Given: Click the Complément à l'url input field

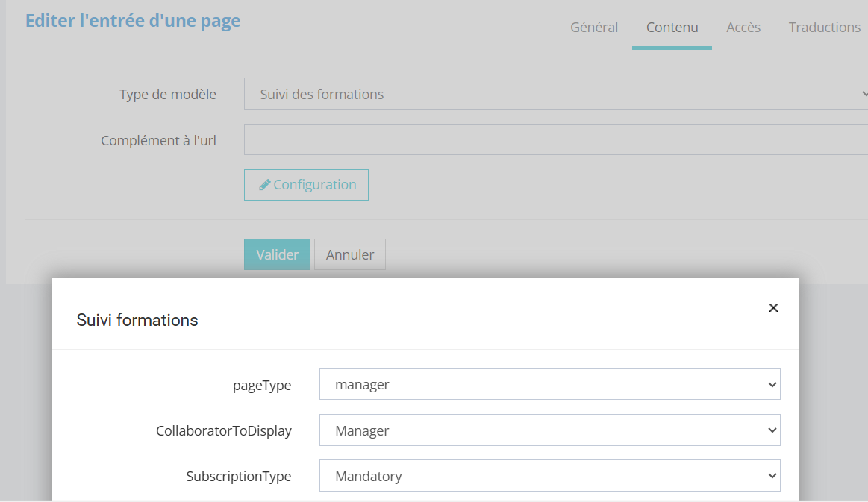Looking at the screenshot, I should click(555, 140).
